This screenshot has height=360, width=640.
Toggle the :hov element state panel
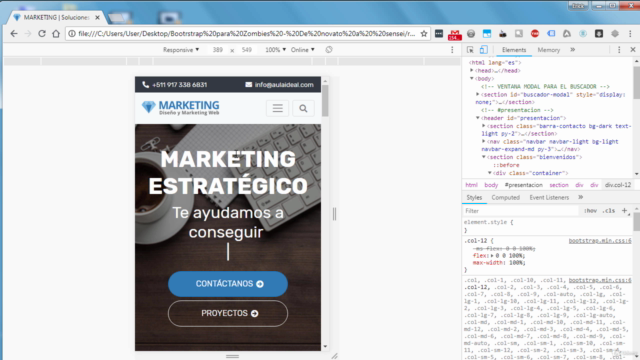click(x=591, y=211)
